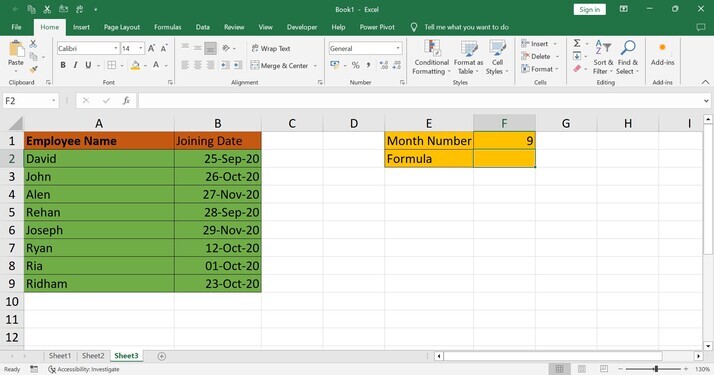The height and width of the screenshot is (375, 714).
Task: Switch to Page Layout view icon in status bar
Action: click(x=581, y=369)
